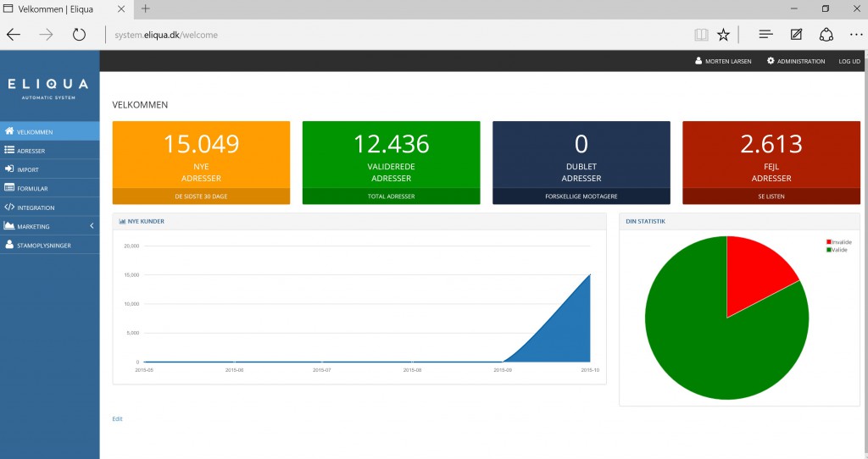Click Total Adresser footer on green card

391,196
